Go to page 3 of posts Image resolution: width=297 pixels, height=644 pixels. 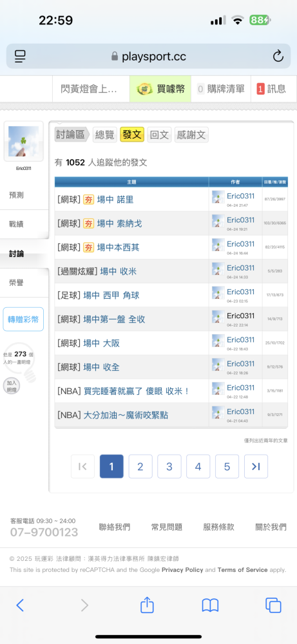(x=169, y=466)
